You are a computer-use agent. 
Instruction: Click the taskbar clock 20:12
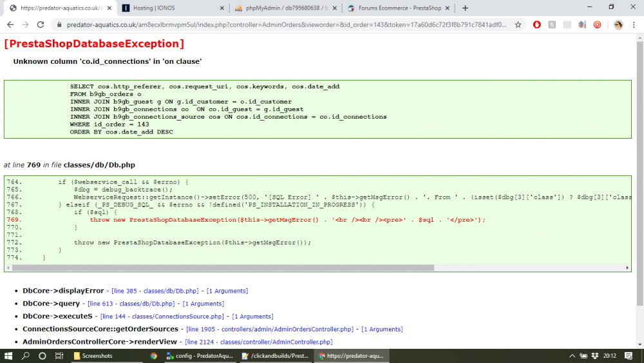coord(610,356)
